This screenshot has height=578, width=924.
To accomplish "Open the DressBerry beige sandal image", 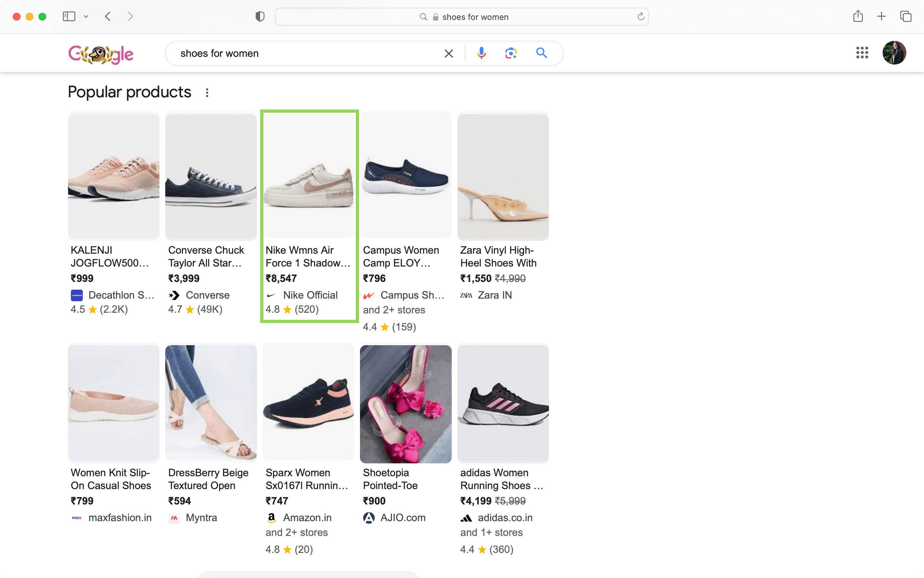I will pyautogui.click(x=211, y=404).
